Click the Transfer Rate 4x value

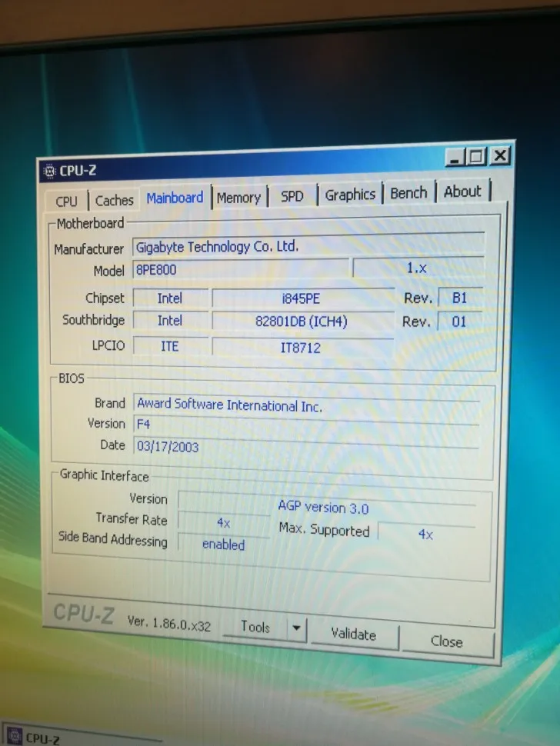(224, 523)
